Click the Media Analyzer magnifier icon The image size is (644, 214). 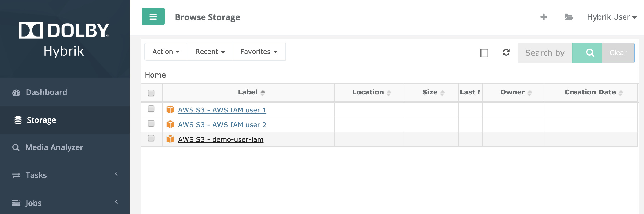click(x=16, y=147)
